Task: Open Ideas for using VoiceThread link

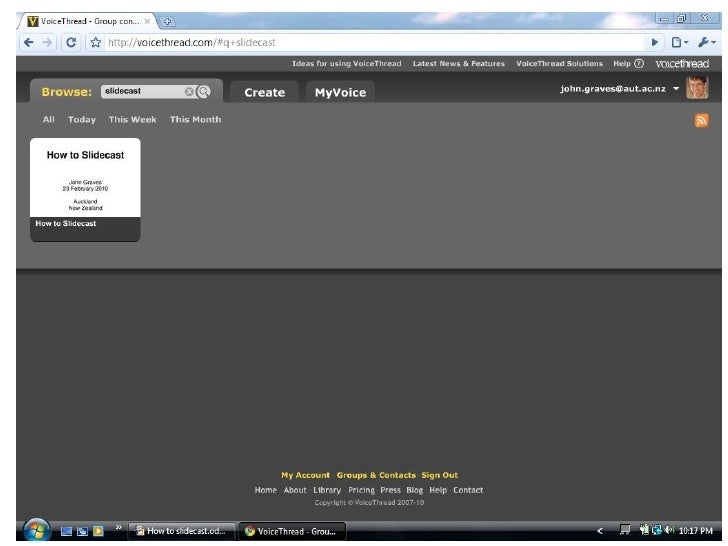Action: tap(347, 64)
